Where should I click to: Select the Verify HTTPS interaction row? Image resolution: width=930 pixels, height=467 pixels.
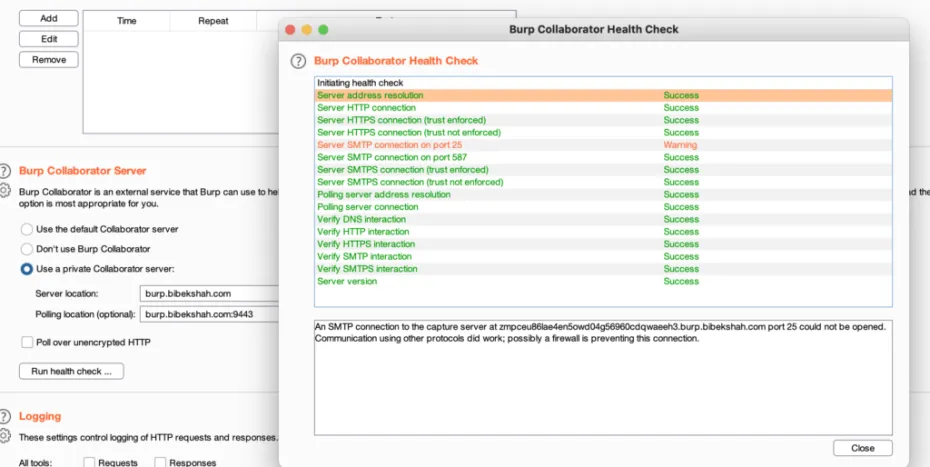point(603,244)
